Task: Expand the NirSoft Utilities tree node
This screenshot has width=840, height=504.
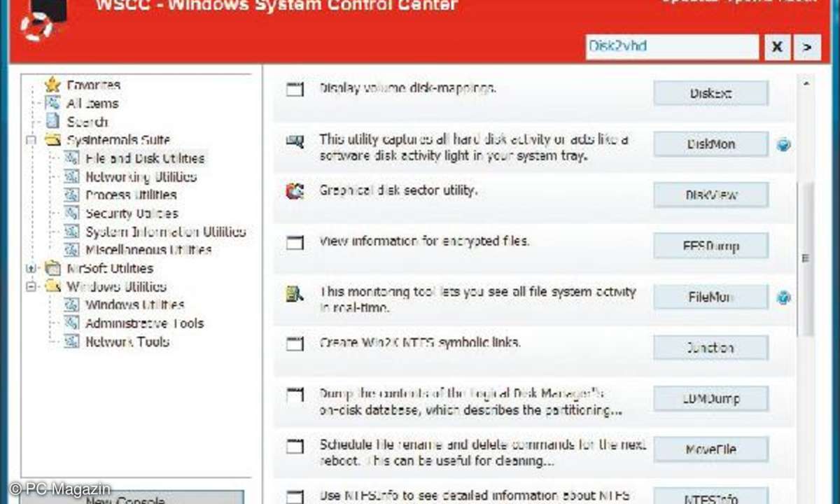Action: tap(31, 268)
